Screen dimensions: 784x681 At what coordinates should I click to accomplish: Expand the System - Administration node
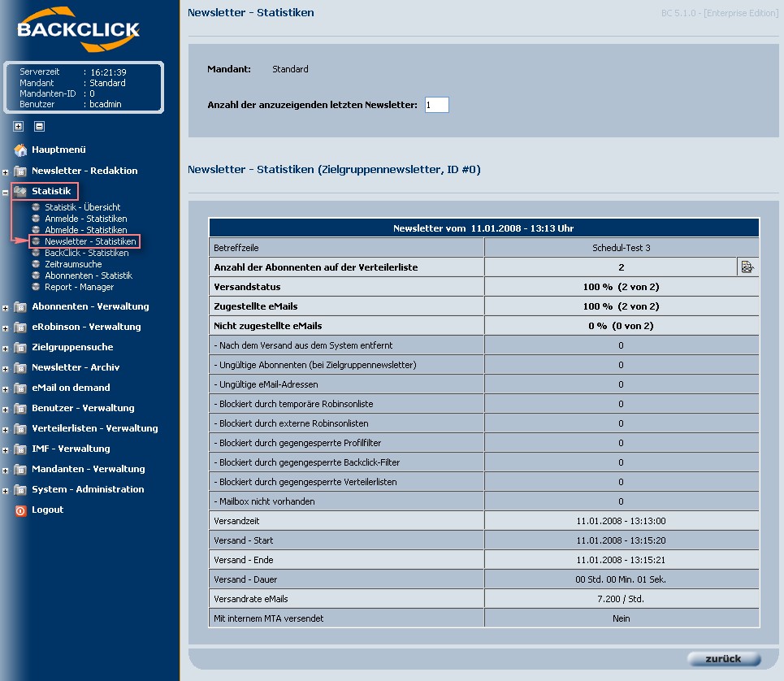point(5,491)
